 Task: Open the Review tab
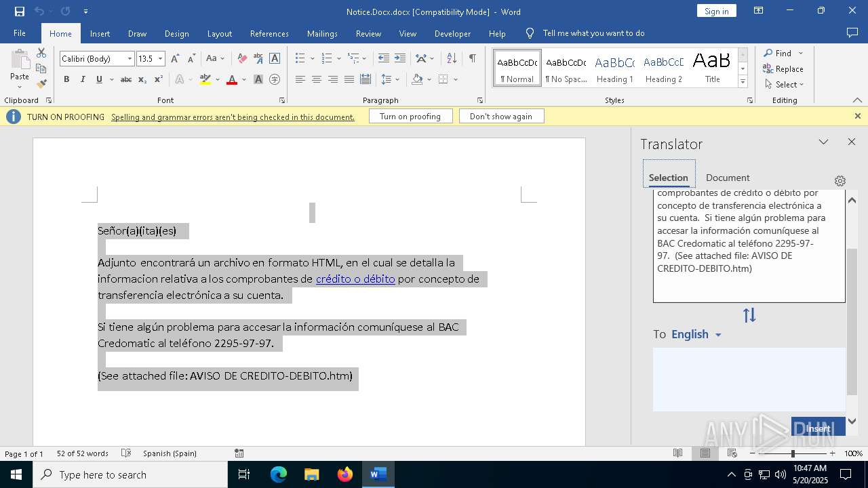tap(368, 33)
